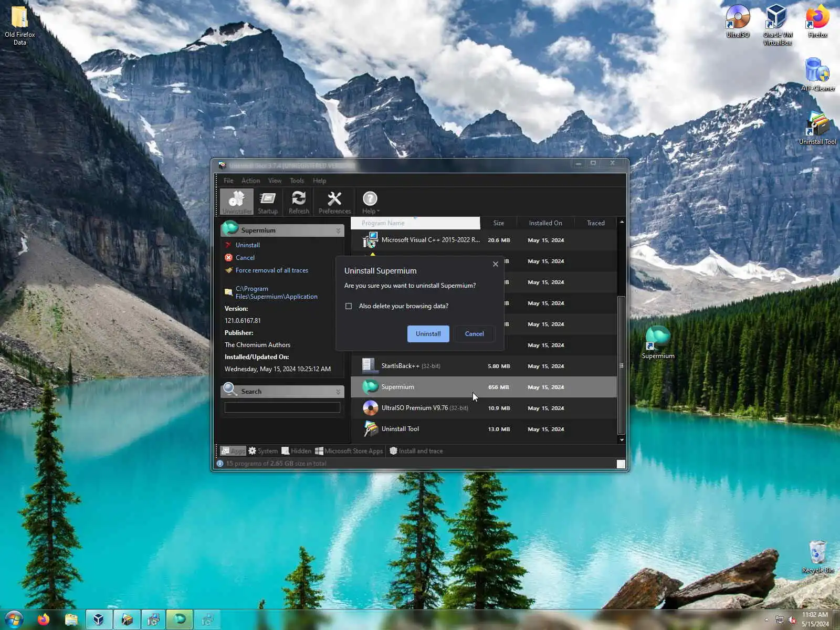Select Uninstall Tool desktop shortcut
840x630 pixels.
point(817,128)
